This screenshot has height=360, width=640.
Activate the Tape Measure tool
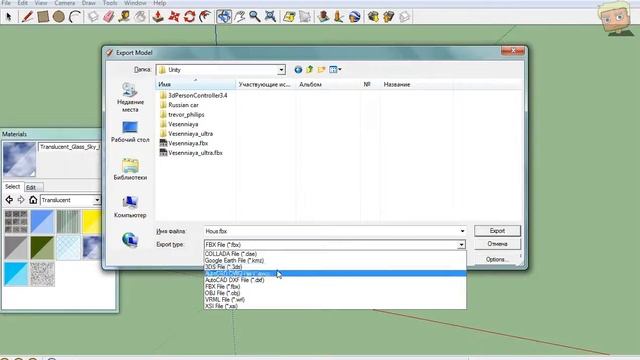[x=124, y=17]
